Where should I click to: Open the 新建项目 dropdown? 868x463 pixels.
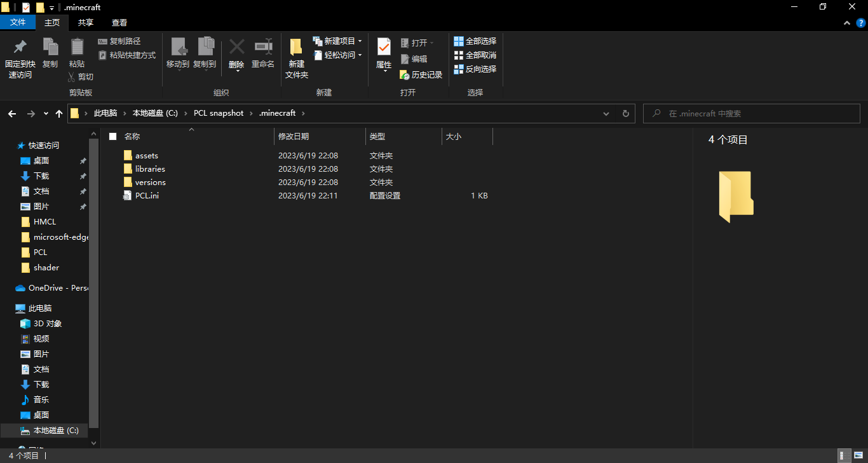point(337,41)
